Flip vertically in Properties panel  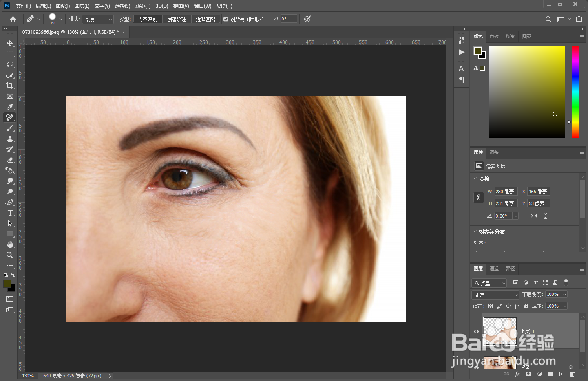coord(545,216)
